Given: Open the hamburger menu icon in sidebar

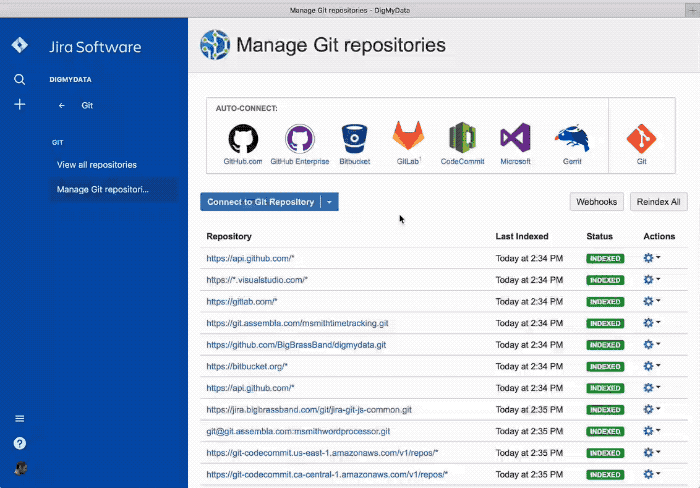Looking at the screenshot, I should pos(20,418).
